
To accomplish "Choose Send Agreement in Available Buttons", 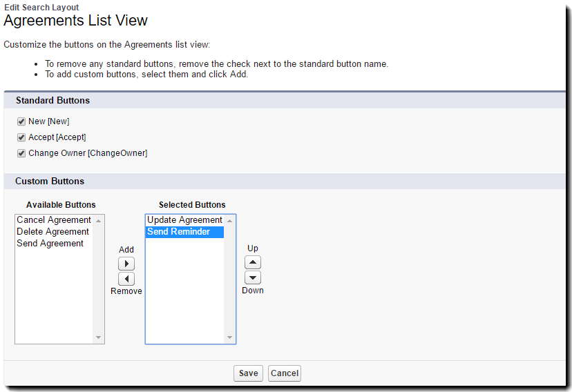I will tap(50, 244).
